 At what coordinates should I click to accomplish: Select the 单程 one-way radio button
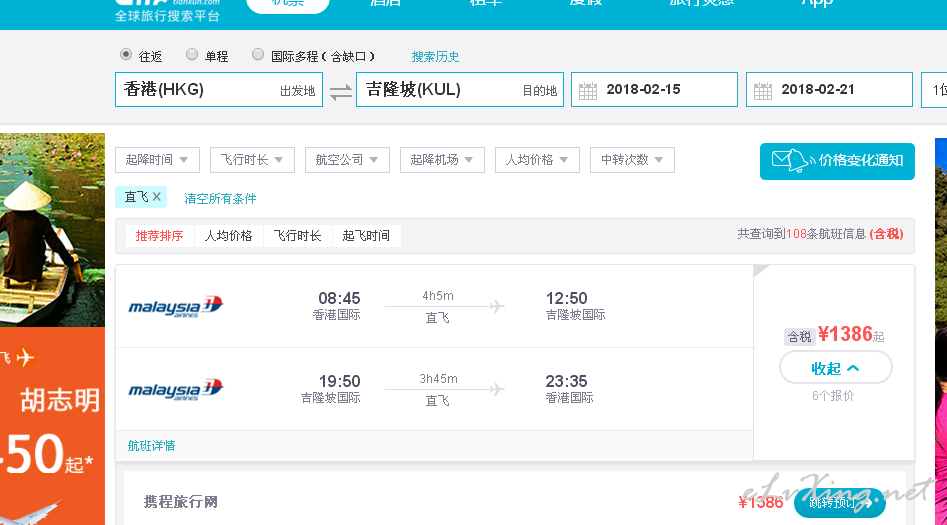[x=192, y=55]
